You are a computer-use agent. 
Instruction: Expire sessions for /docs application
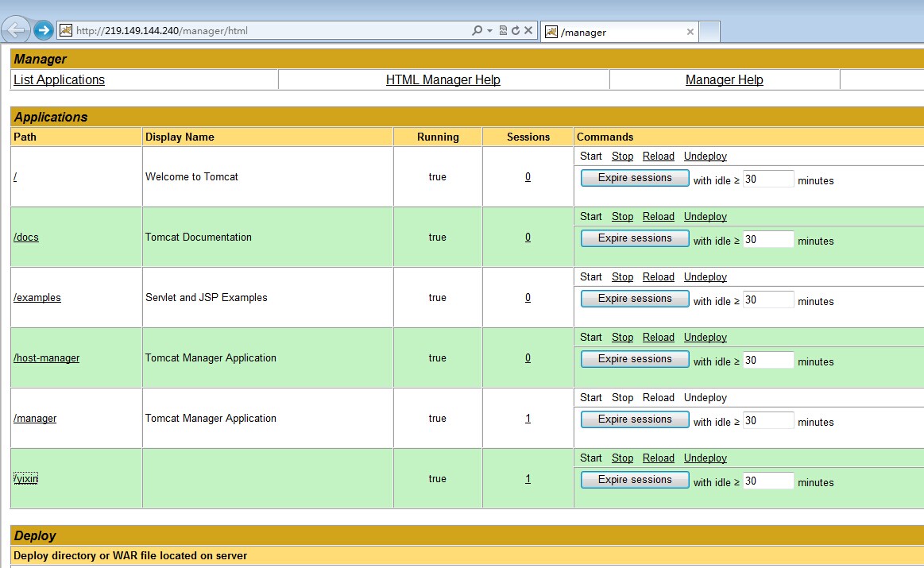pos(635,238)
